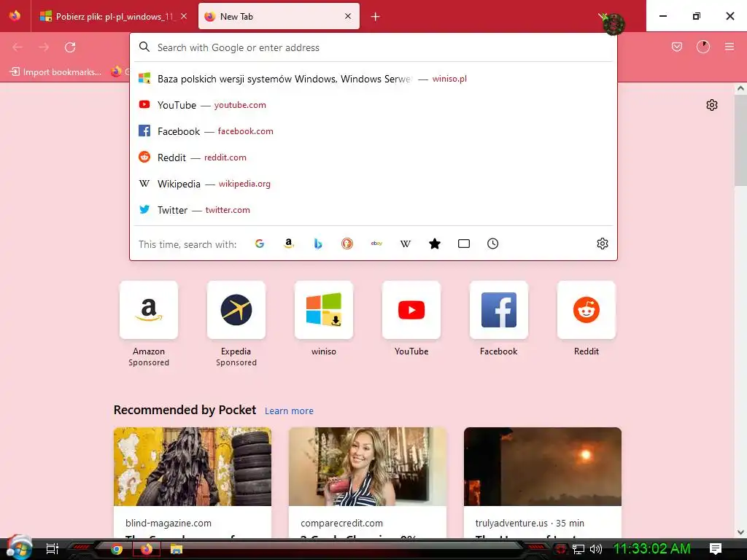Choose Reddit suggestion reddit.com

point(373,157)
